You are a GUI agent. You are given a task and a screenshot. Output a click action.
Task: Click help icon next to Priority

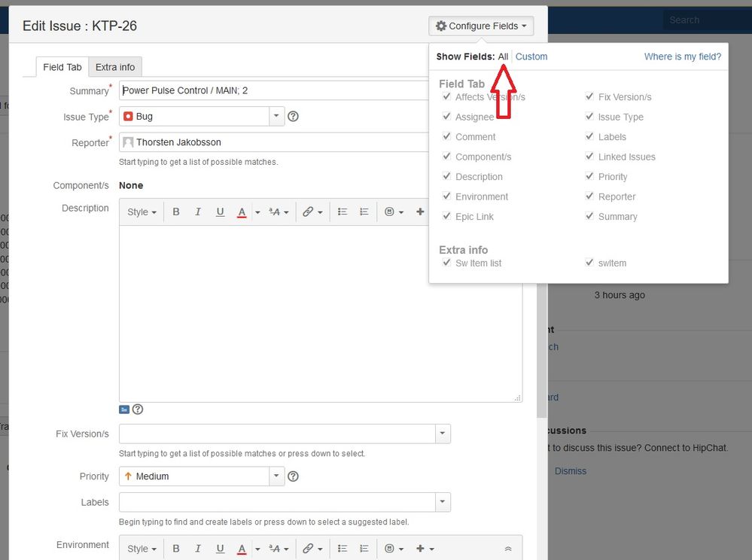click(293, 476)
